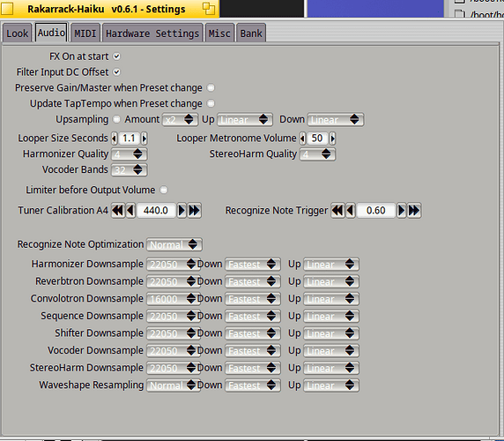Open Vocoder Downsample Down Fastest dropdown
Image resolution: width=504 pixels, height=441 pixels.
point(253,351)
